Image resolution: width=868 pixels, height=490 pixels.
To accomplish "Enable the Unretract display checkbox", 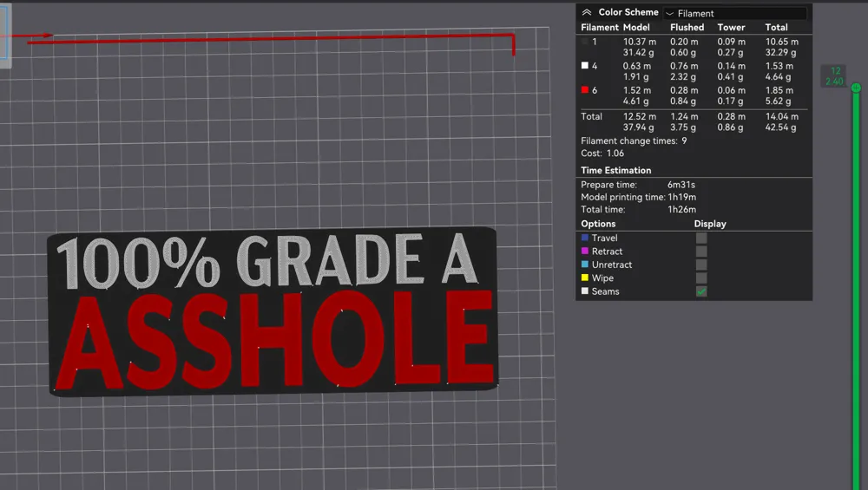I will [700, 265].
